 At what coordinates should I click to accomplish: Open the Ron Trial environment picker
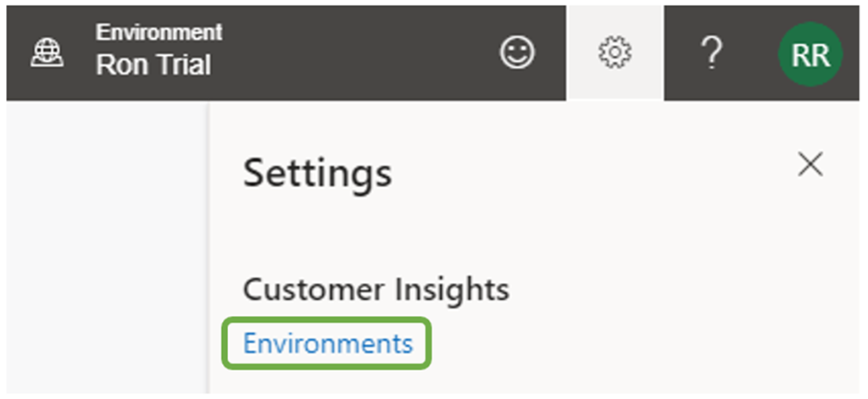[x=153, y=64]
